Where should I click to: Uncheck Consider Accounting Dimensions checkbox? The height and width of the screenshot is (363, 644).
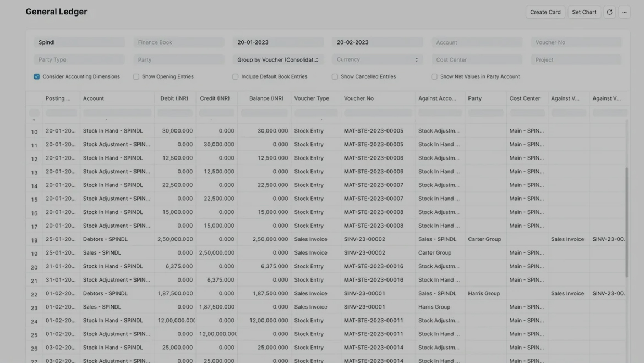tap(37, 77)
